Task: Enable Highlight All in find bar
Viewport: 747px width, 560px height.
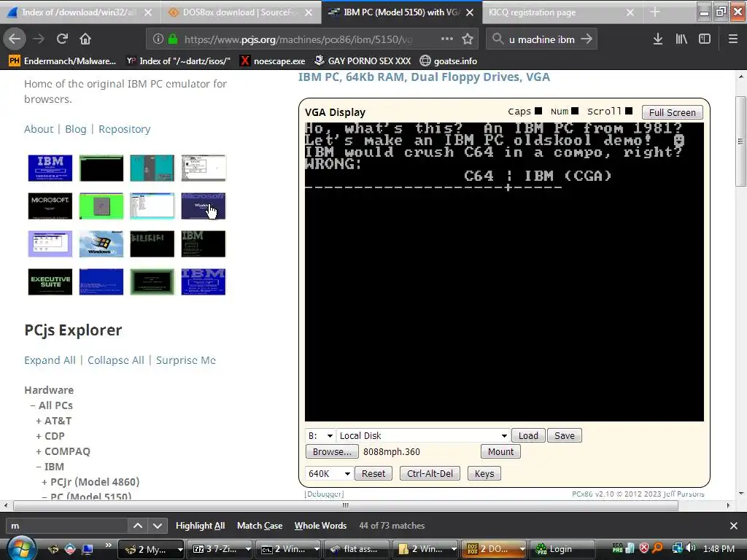Action: [200, 526]
